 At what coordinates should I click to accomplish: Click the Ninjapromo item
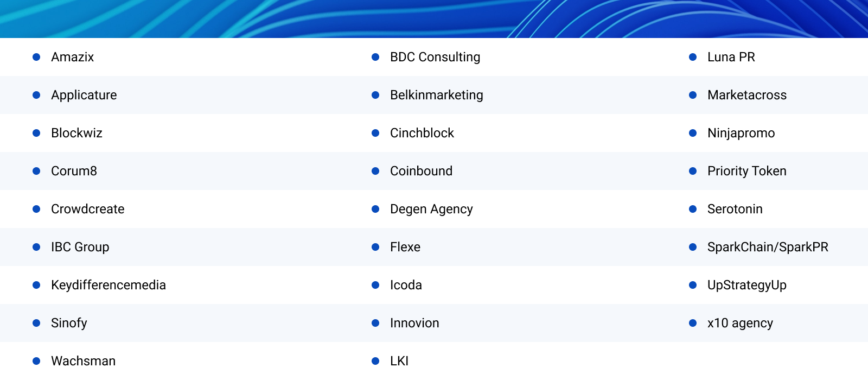741,133
